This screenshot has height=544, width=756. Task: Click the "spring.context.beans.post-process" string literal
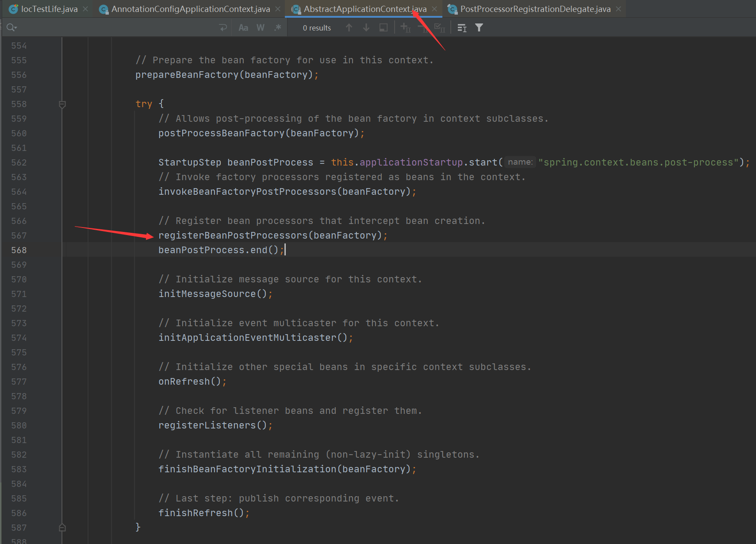[x=639, y=162]
